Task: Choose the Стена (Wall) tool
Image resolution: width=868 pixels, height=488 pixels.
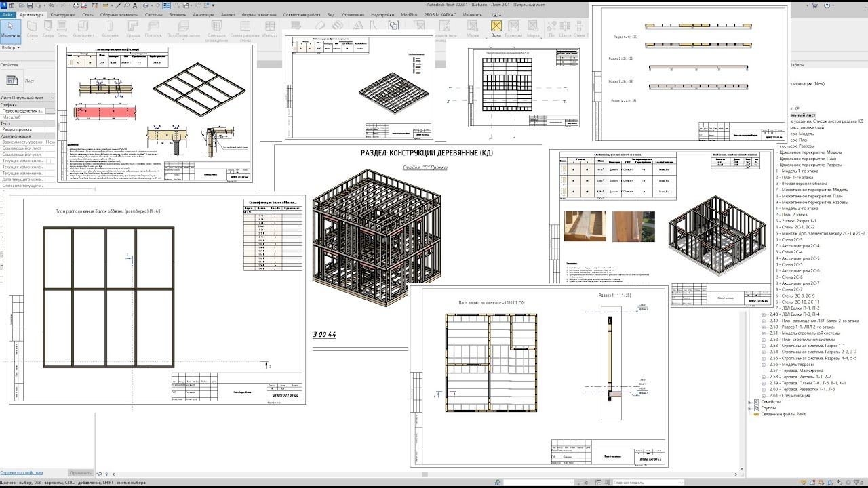Action: pos(32,28)
